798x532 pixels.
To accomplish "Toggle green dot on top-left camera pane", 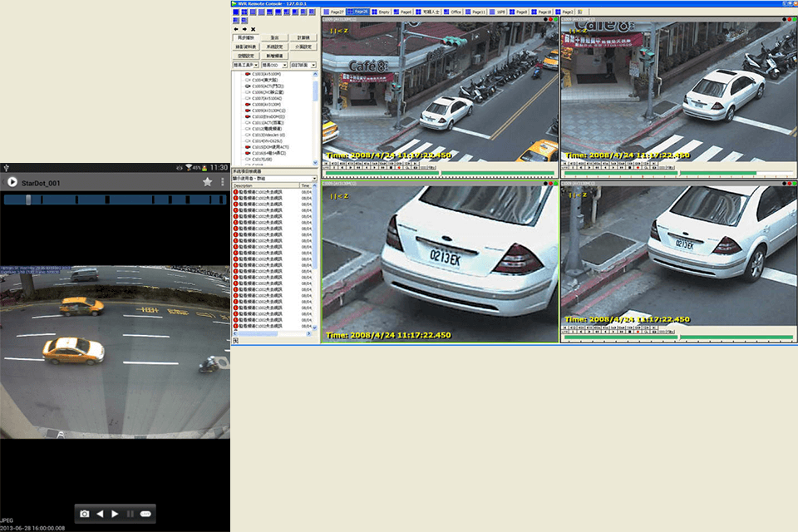I will 556,19.
